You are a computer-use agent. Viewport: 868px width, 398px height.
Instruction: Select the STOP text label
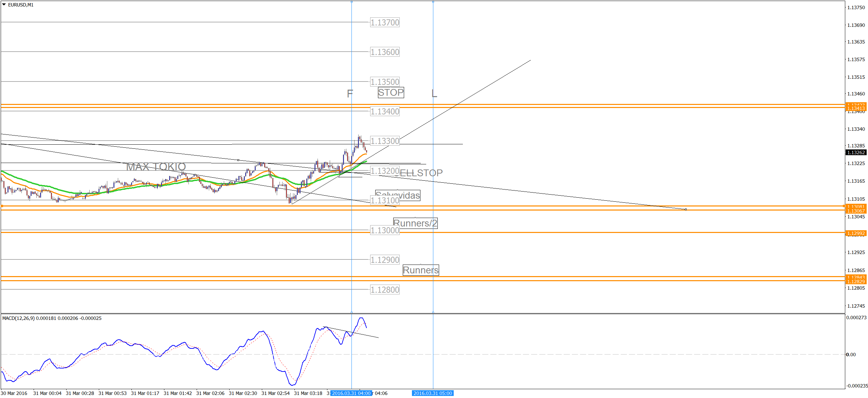click(x=391, y=92)
